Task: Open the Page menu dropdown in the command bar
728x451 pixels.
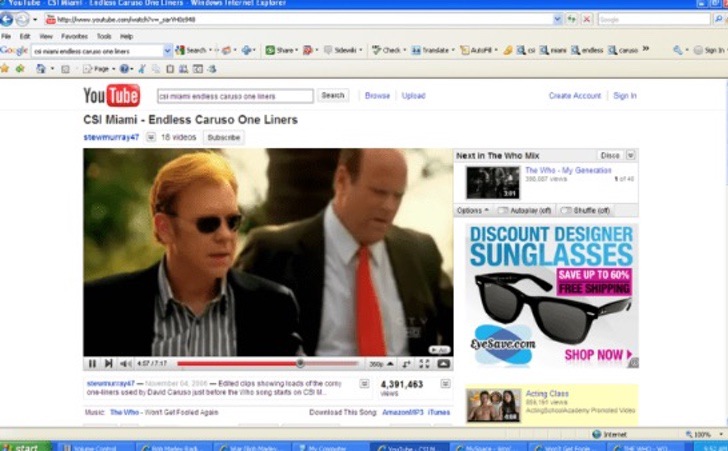Action: [99, 69]
